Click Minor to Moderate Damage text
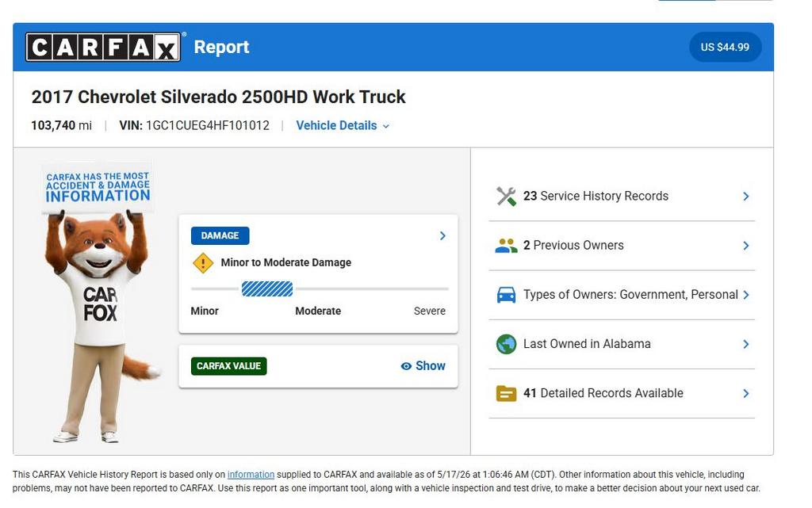 285,262
